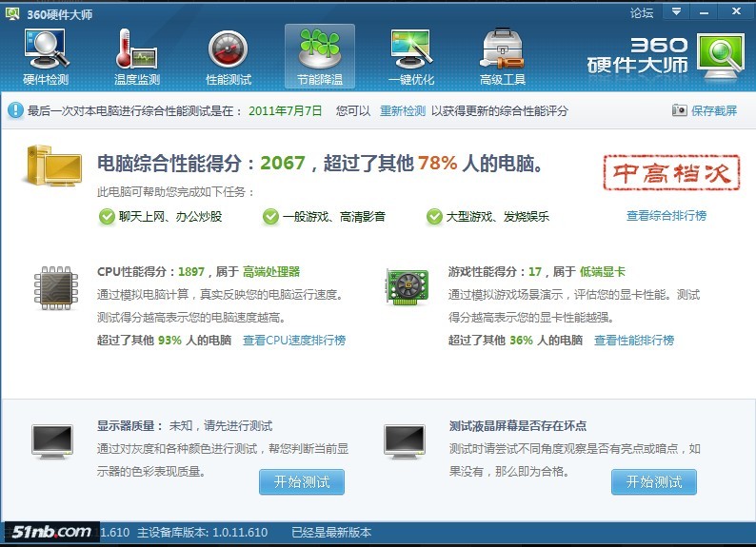This screenshot has width=756, height=547.
Task: Open the title bar dropdown menu arrow
Action: pyautogui.click(x=676, y=11)
